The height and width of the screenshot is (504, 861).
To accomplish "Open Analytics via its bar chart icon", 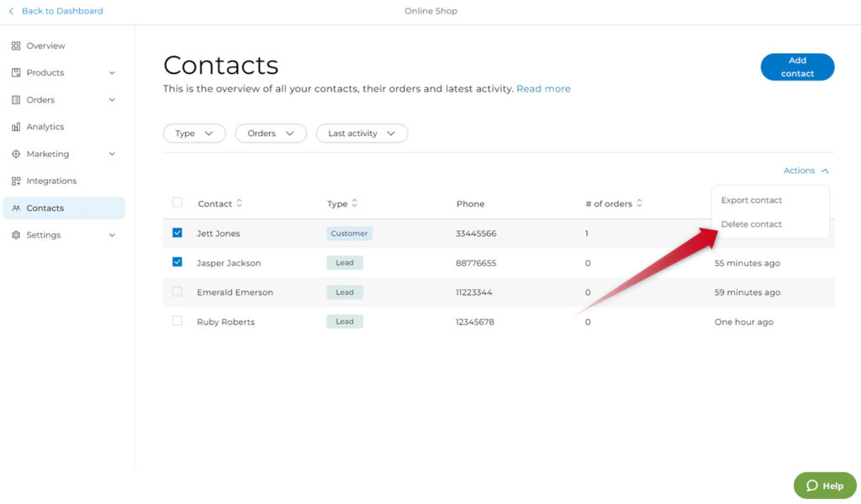I will click(16, 127).
